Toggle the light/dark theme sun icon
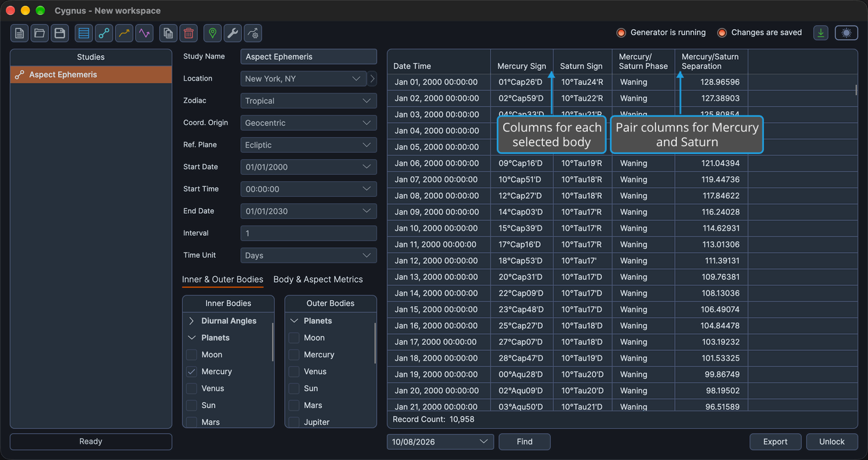Viewport: 868px width, 460px height. click(847, 32)
